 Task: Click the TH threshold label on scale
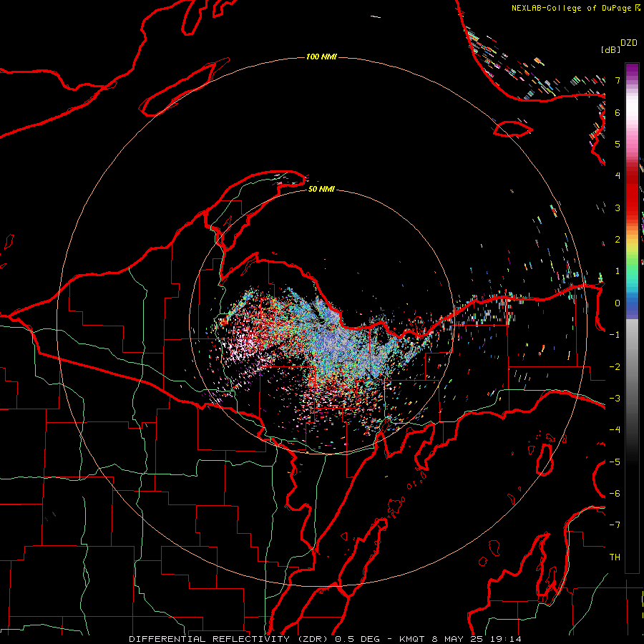(615, 557)
